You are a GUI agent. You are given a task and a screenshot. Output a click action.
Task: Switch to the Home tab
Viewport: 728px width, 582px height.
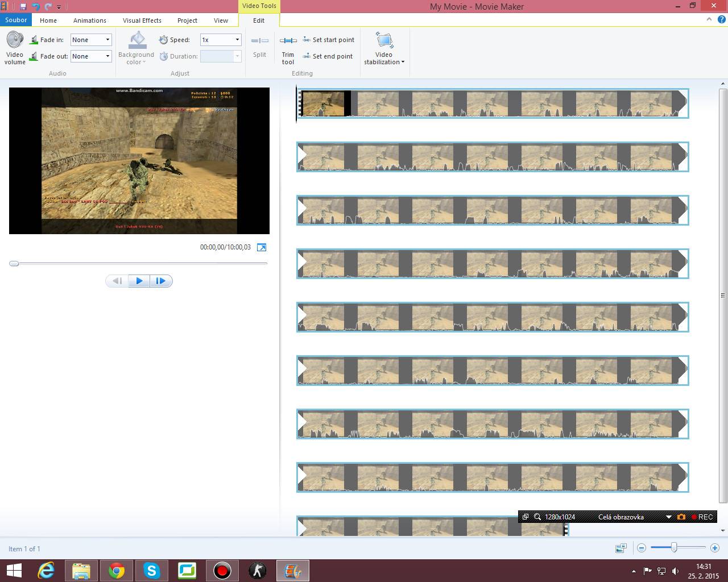(48, 20)
